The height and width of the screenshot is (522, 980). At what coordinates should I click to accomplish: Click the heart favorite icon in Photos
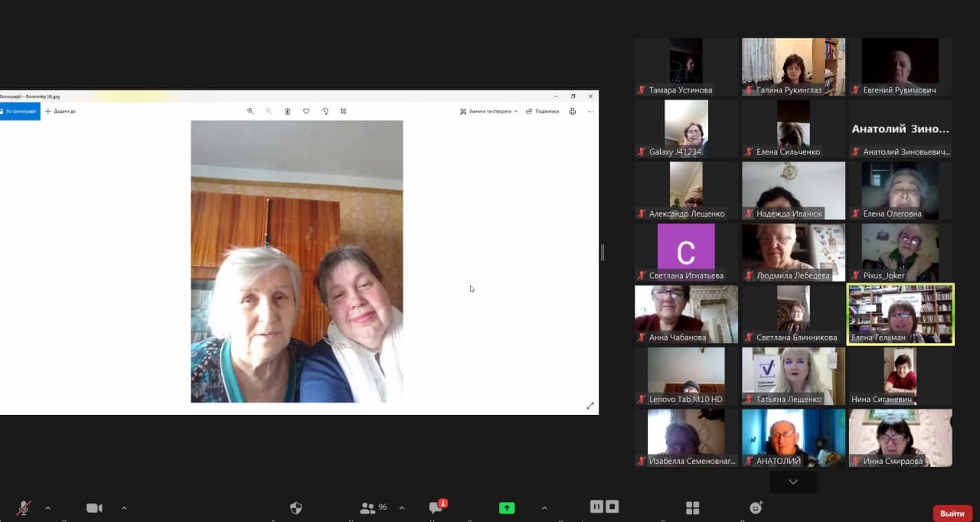click(x=306, y=111)
